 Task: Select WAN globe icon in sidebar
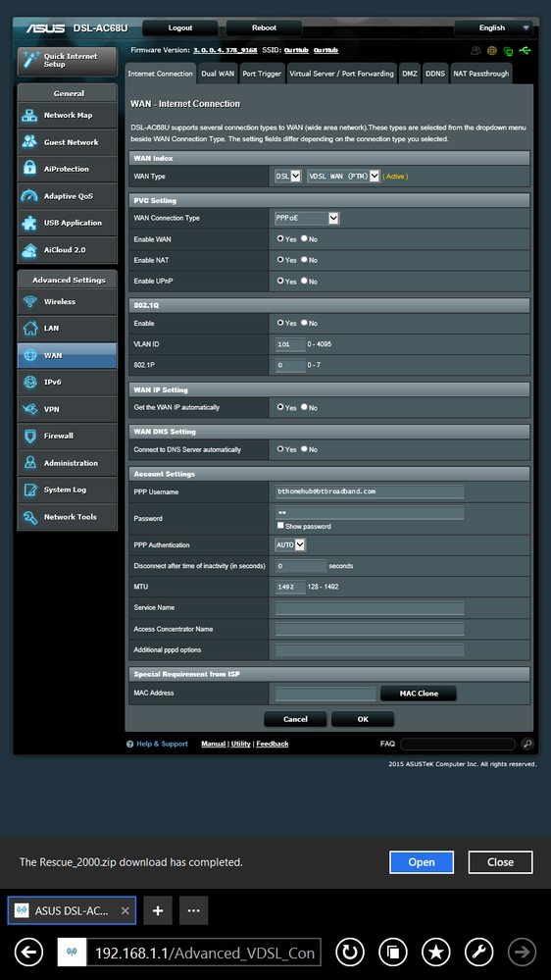point(29,355)
